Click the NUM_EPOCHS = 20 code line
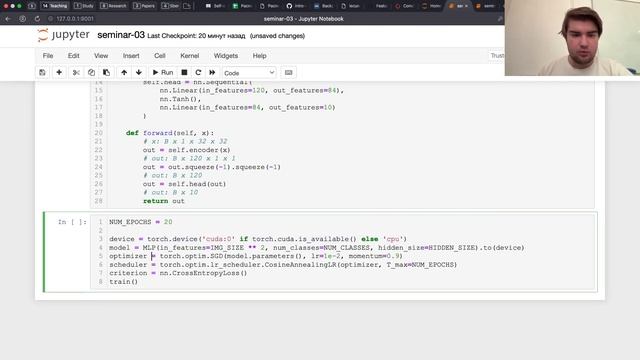640x360 pixels. pos(140,222)
